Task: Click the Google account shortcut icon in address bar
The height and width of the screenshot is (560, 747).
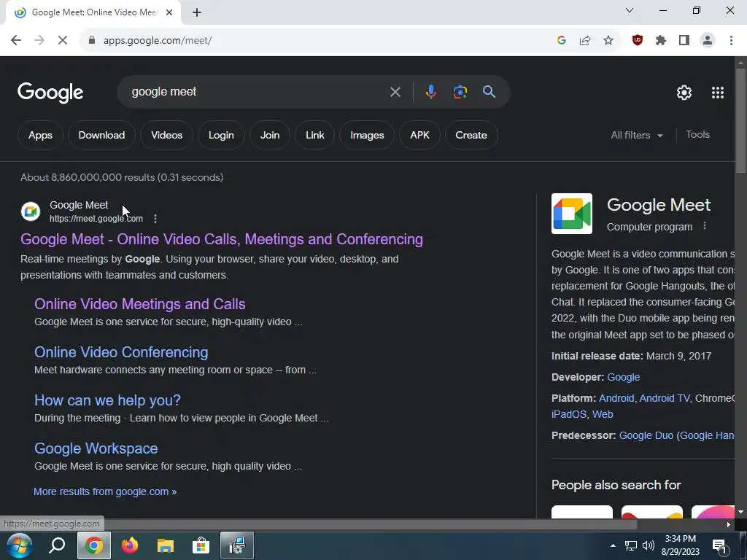Action: (562, 41)
